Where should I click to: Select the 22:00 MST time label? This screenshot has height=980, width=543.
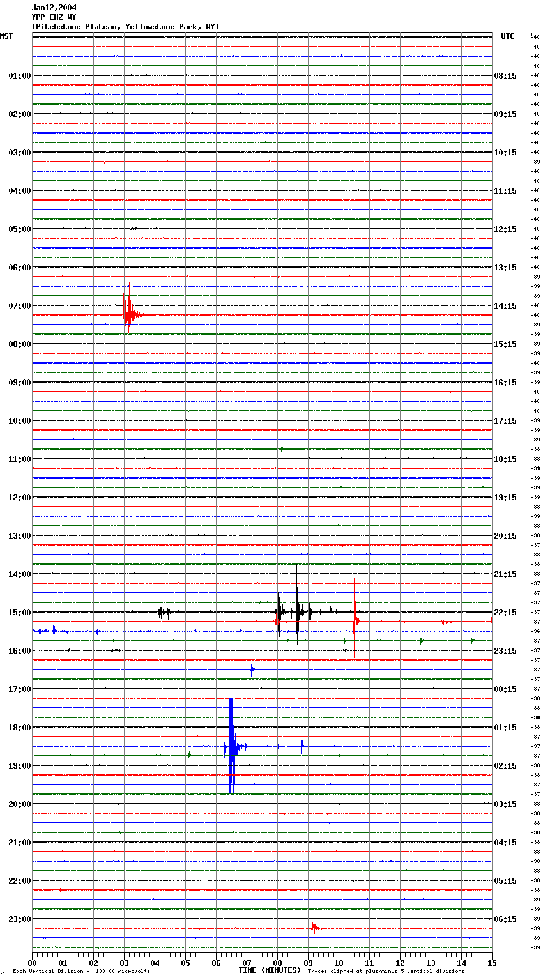pos(19,881)
